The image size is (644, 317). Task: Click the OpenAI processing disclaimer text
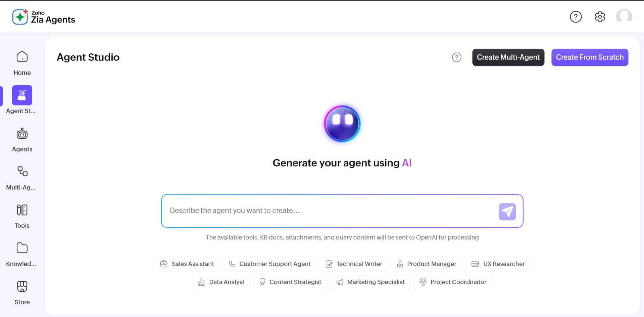coord(342,237)
